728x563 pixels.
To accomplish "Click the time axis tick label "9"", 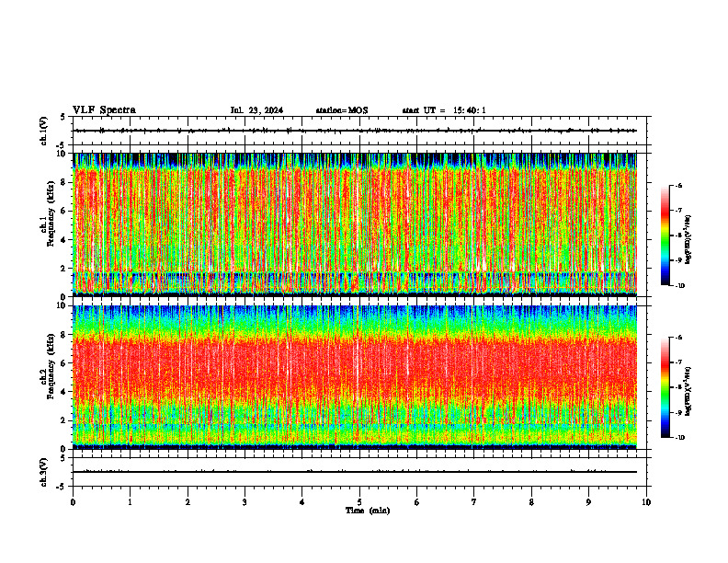I will [x=588, y=502].
